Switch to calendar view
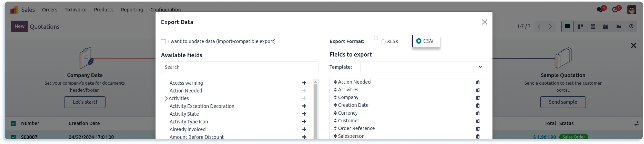The image size is (644, 144). click(593, 26)
